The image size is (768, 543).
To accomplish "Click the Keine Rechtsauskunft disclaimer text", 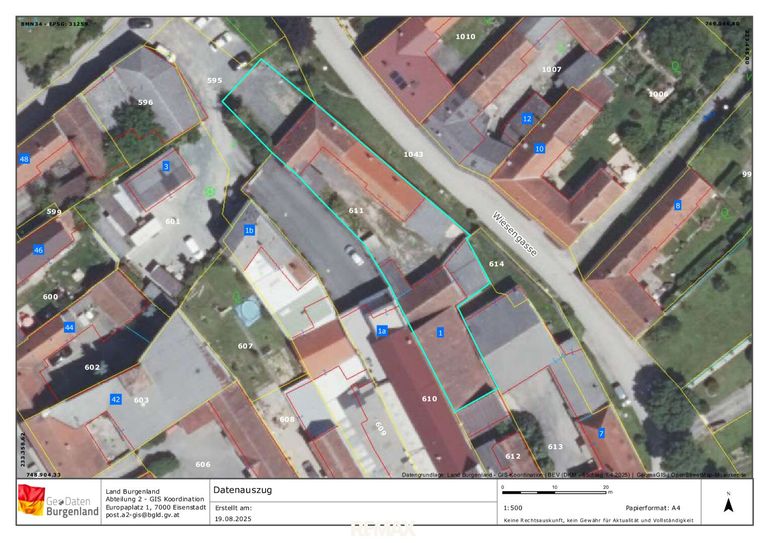I will click(x=599, y=520).
